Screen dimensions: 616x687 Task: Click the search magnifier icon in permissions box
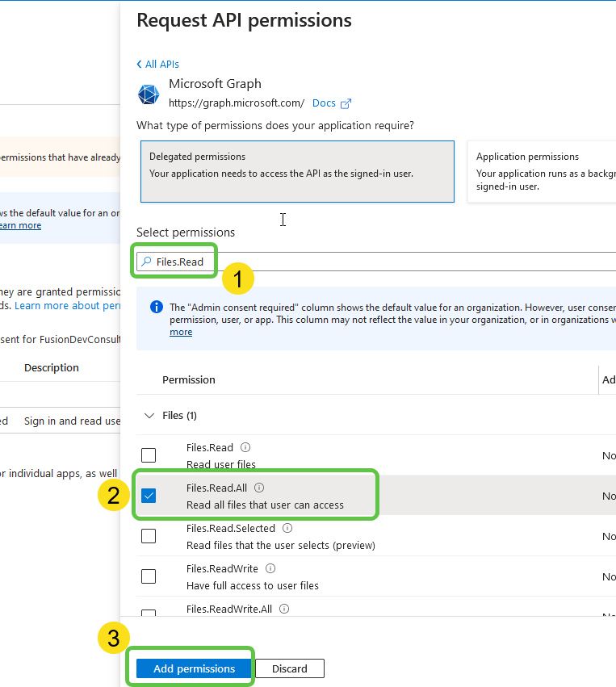point(145,262)
